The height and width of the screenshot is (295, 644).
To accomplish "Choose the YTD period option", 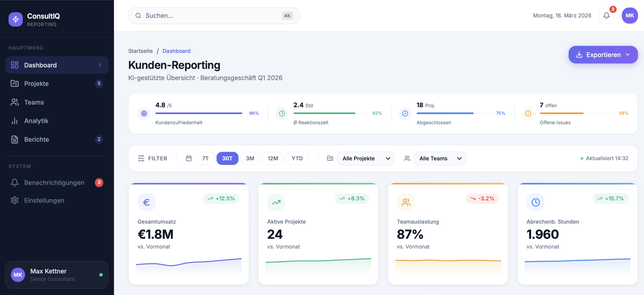I will [297, 158].
